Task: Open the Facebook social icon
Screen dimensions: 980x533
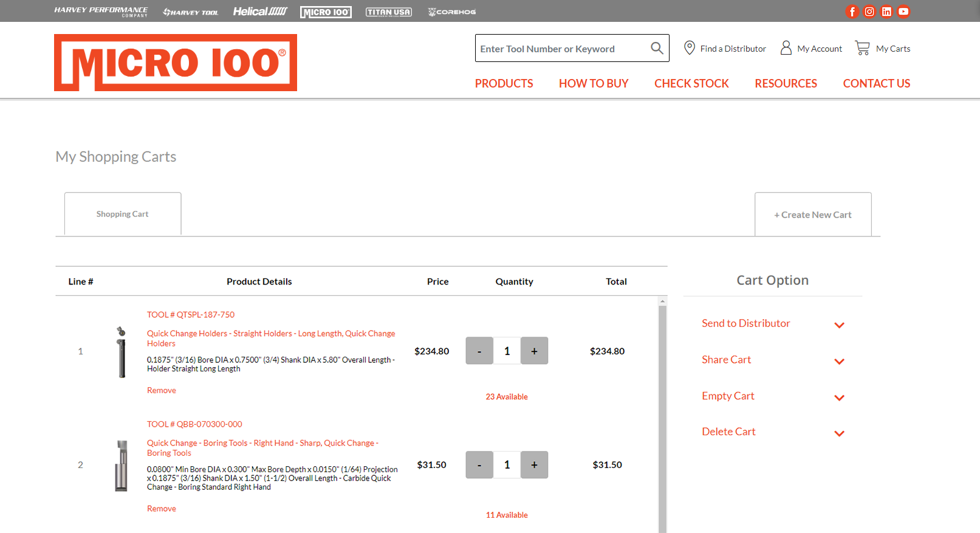Action: (x=852, y=12)
